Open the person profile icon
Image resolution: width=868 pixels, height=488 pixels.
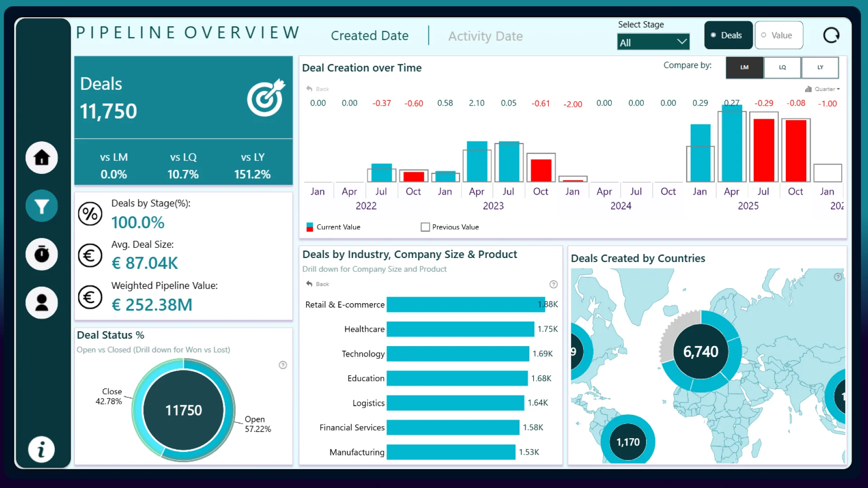click(42, 303)
